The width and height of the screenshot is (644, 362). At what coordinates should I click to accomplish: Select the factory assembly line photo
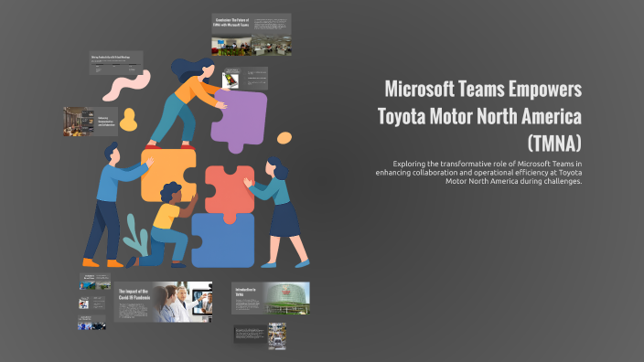click(277, 336)
